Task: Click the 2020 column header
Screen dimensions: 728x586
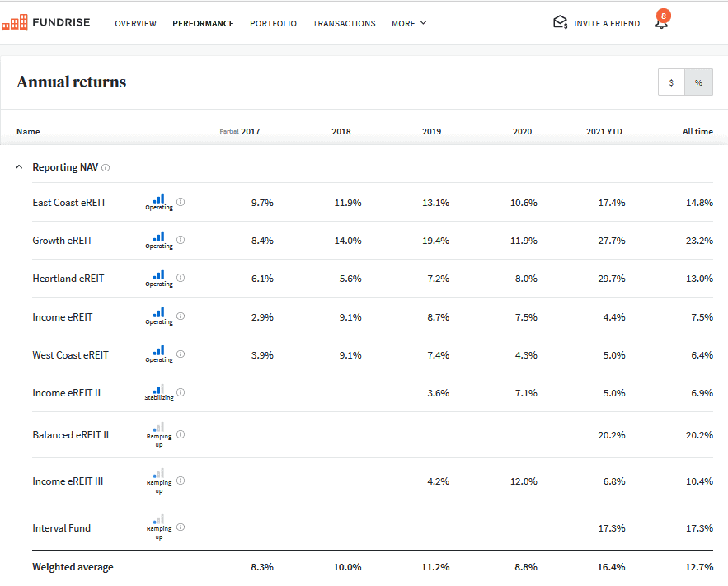Action: point(523,131)
